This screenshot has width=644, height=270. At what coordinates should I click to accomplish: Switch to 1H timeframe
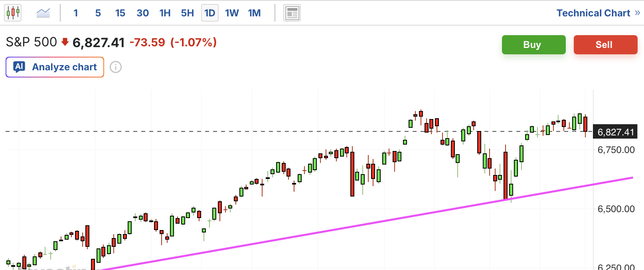pos(165,13)
